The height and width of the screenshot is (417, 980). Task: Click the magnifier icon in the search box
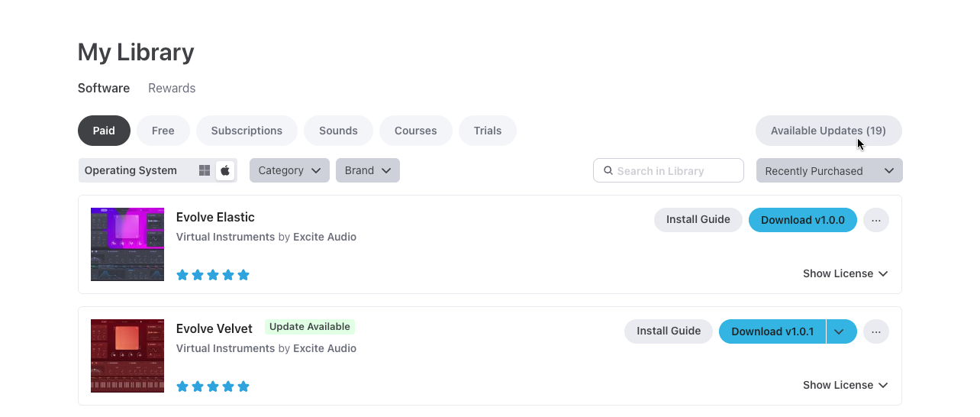pos(608,170)
